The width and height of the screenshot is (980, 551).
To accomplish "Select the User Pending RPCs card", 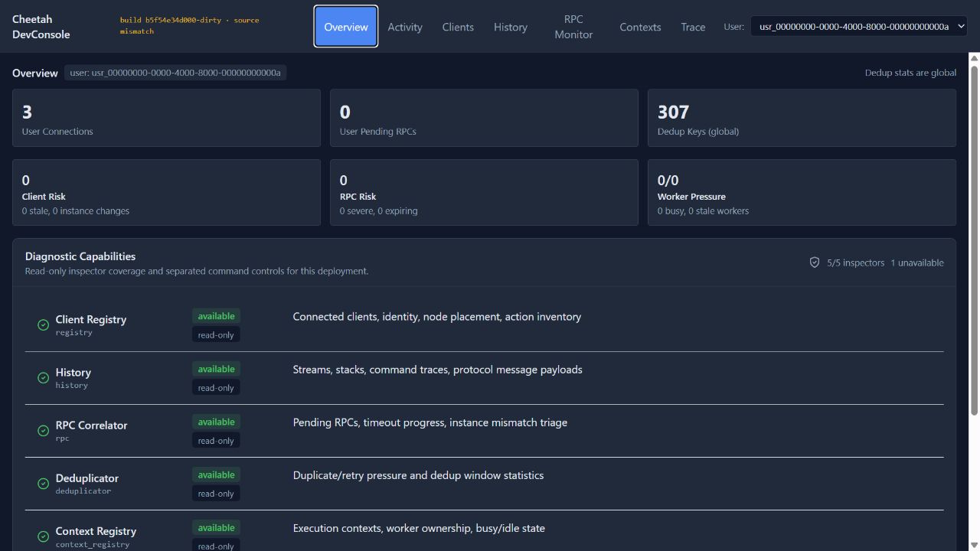I will pos(484,118).
